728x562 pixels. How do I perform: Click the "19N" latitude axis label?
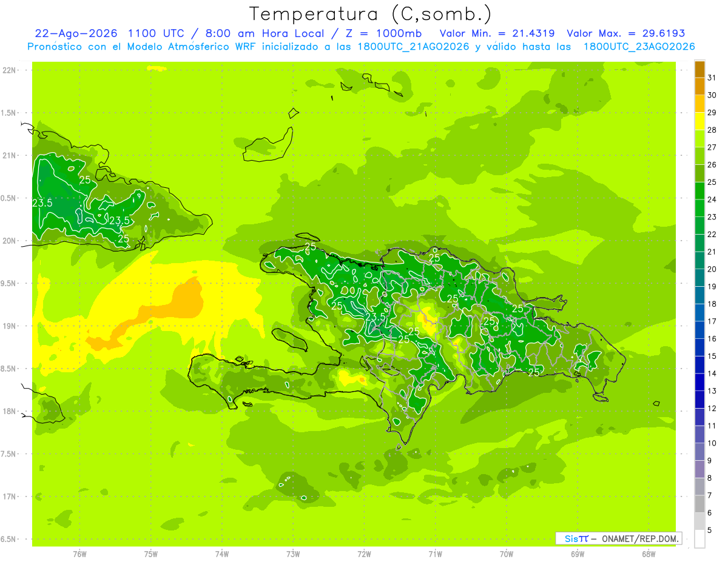click(x=9, y=326)
